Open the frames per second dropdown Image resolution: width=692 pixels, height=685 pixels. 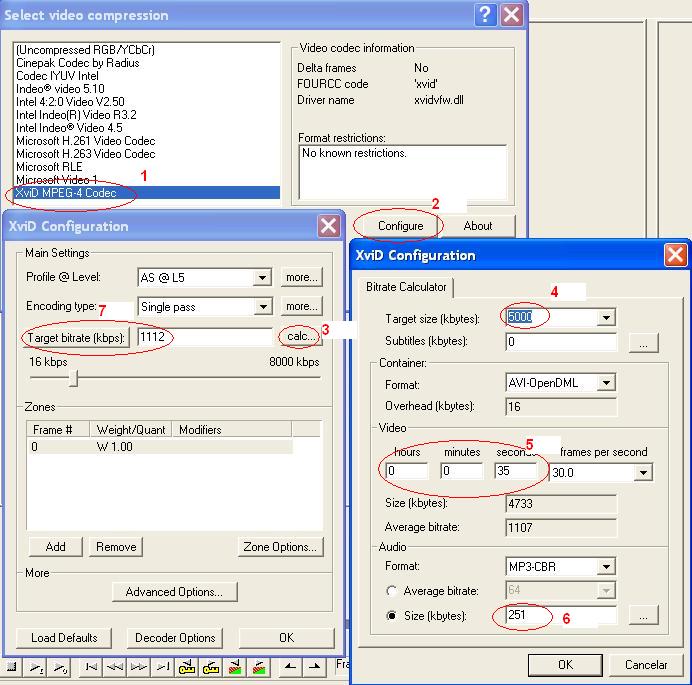coord(643,473)
